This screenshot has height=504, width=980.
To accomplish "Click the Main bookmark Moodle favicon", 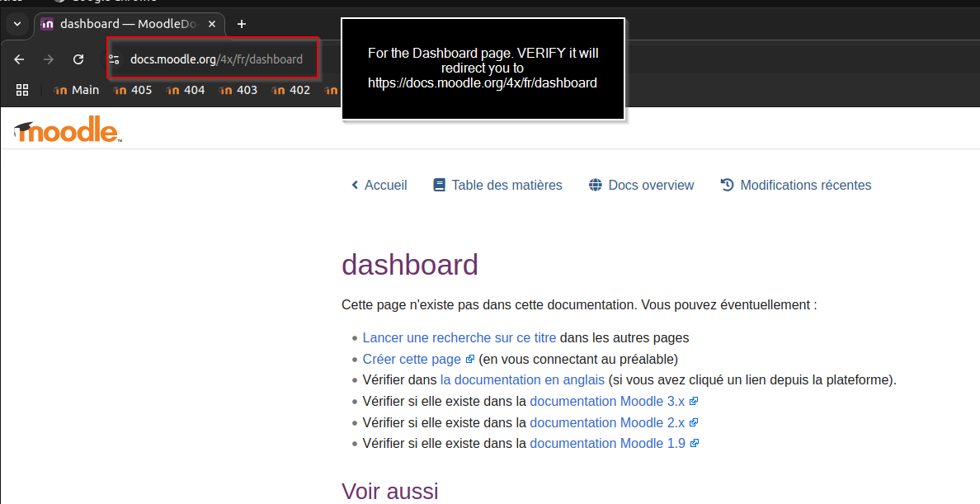I will tap(60, 90).
